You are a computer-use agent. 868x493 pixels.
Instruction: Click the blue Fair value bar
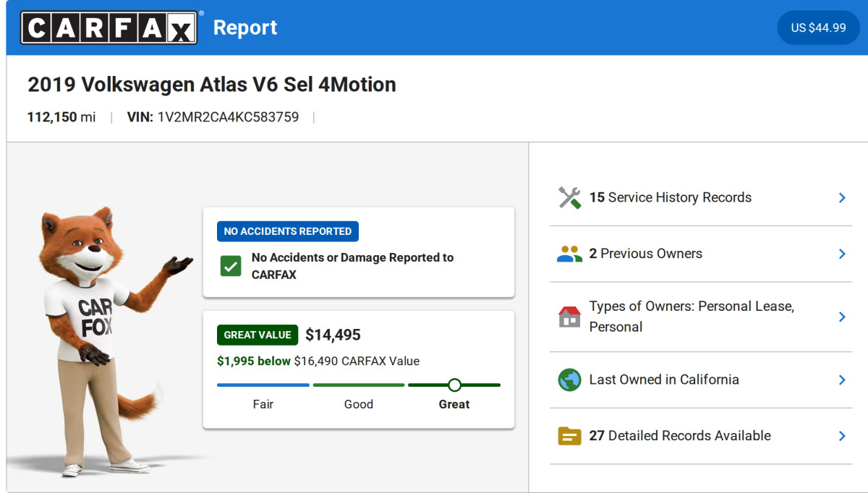(263, 385)
